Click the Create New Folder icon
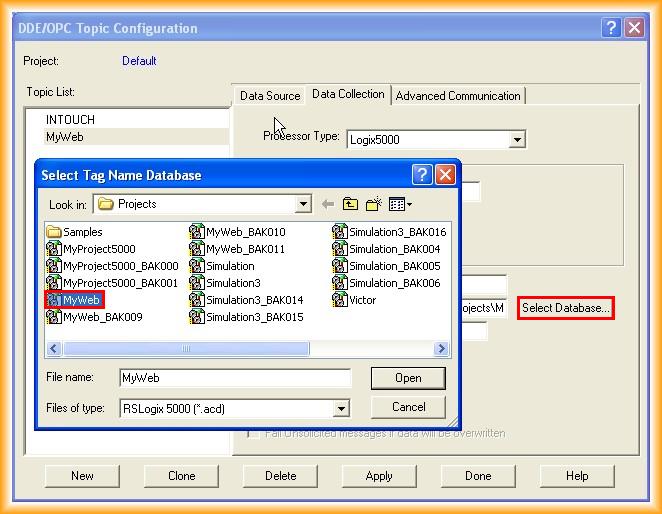662x514 pixels. [x=374, y=204]
